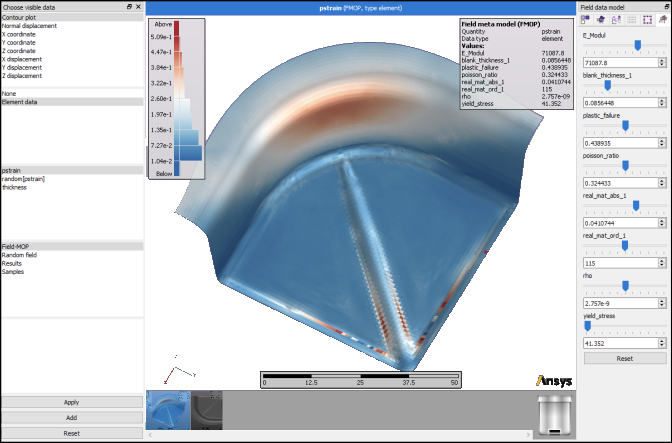Adjust the rho slider handle
The image size is (672, 443).
[x=625, y=286]
